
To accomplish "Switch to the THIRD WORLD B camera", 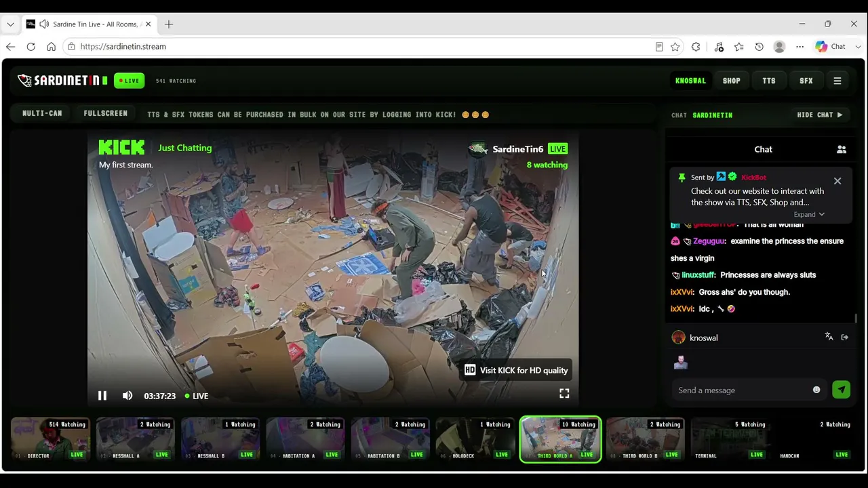I will pyautogui.click(x=646, y=439).
